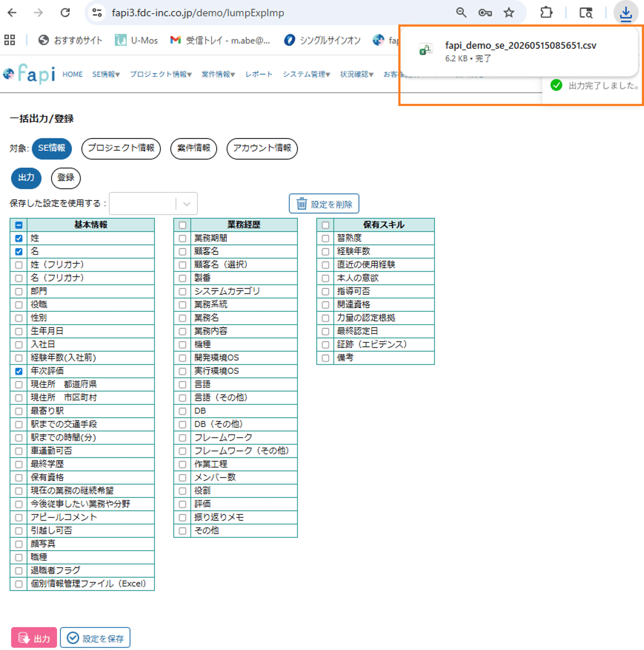Open the Gmail 受信トレイ bookmark
644x650 pixels.
coord(220,40)
